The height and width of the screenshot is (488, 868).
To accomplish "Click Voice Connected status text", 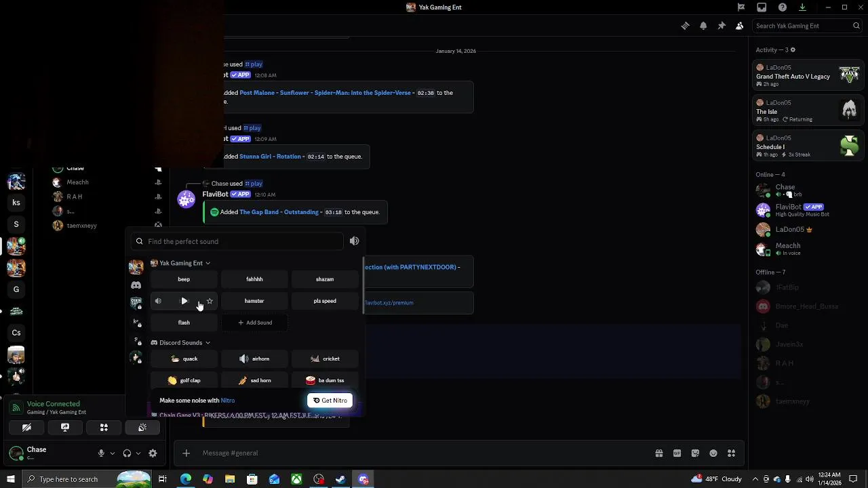I will coord(54,404).
